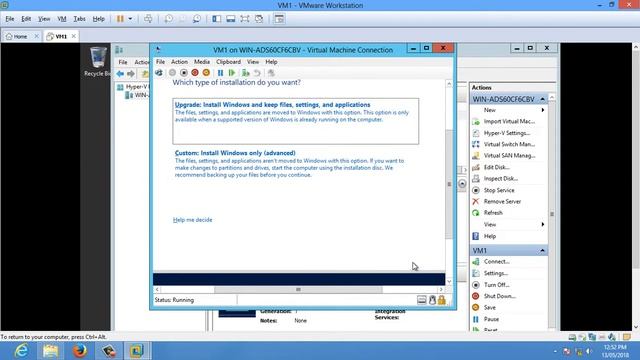Enter VMware full screen mode icon
Image resolution: width=640 pixels, height=360 pixels.
tap(244, 19)
